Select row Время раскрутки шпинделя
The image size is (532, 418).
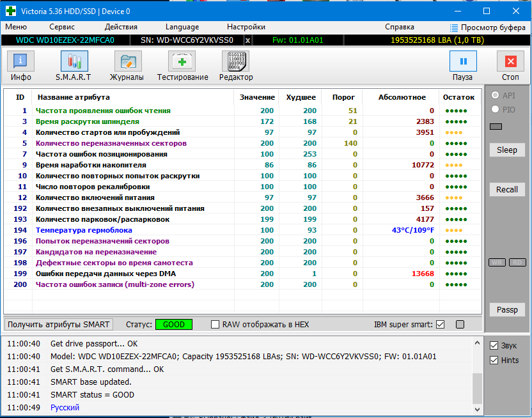[242, 121]
